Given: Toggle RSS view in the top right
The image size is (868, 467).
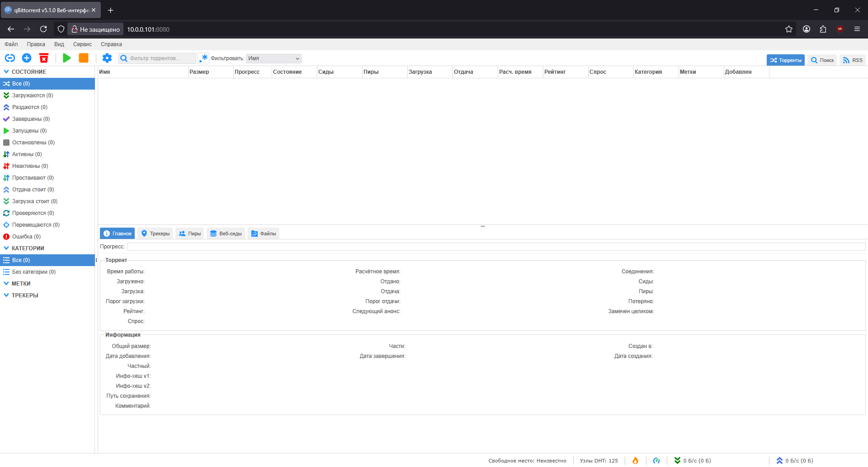Looking at the screenshot, I should pos(853,60).
